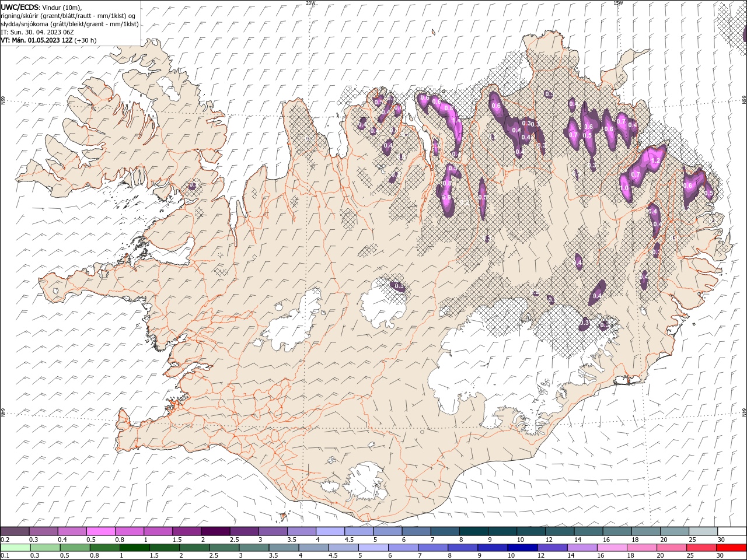The width and height of the screenshot is (747, 560).
Task: Click the 1.5 magenta-purple swatch in upper legend
Action: pos(187,531)
